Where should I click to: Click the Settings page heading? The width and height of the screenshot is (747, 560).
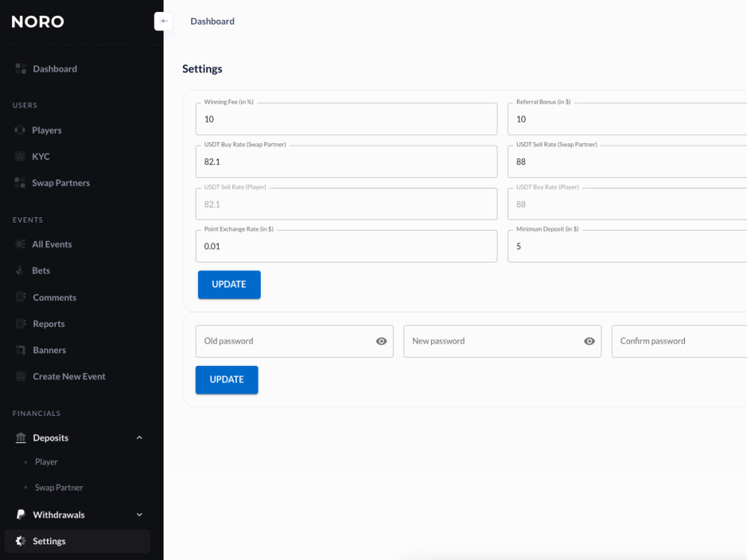tap(202, 69)
